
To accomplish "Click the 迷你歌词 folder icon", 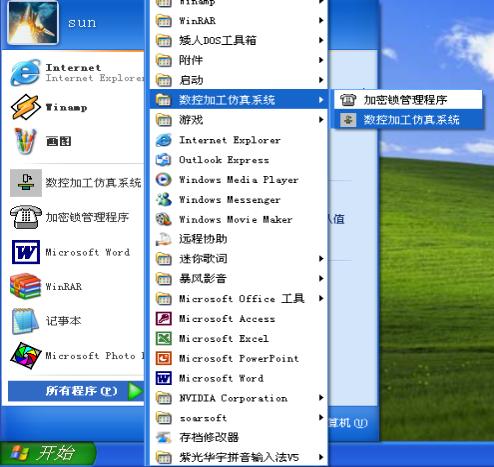I will tap(164, 259).
